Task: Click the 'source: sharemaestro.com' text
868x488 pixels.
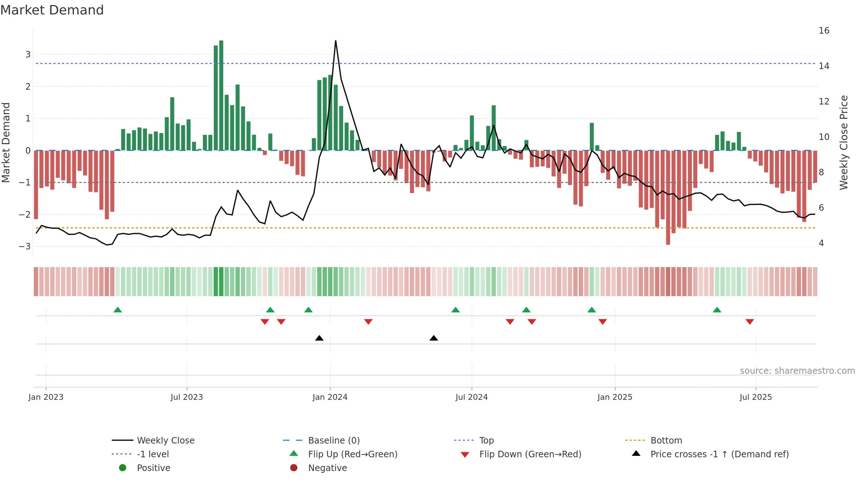Action: (797, 371)
